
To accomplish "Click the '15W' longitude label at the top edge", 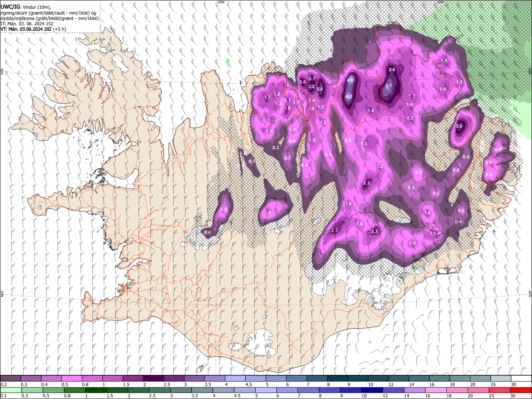I will tap(440, 2).
